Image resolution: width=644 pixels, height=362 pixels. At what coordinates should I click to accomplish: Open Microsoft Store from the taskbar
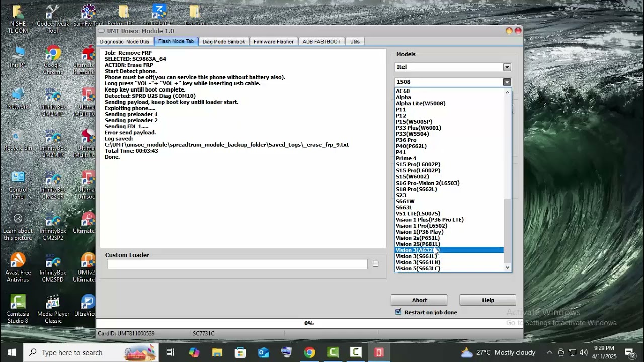(x=240, y=352)
